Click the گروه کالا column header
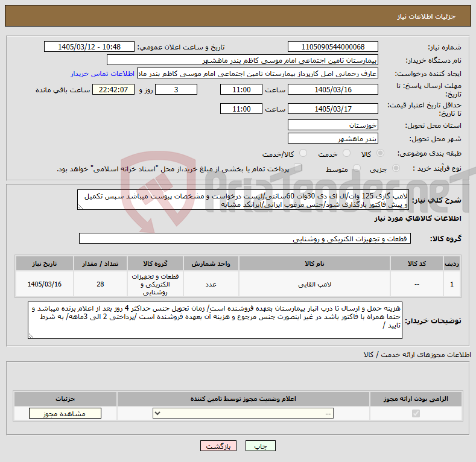The image size is (476, 462). [155, 264]
